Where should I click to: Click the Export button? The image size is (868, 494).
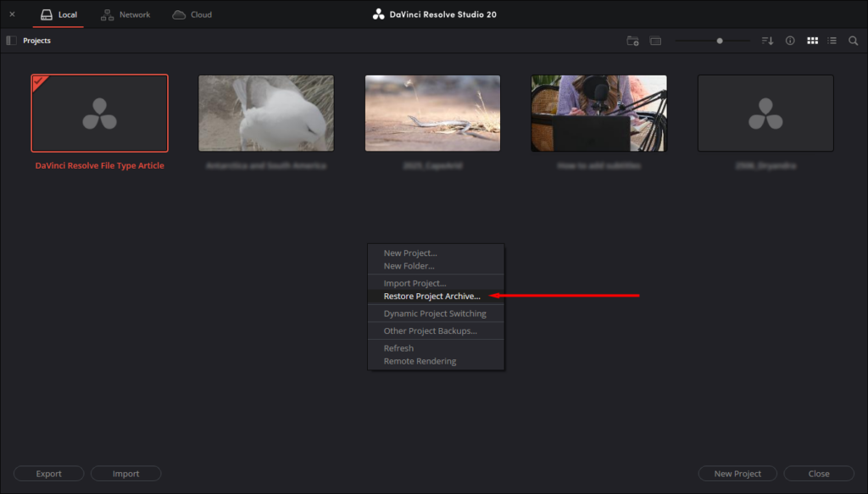coord(48,474)
